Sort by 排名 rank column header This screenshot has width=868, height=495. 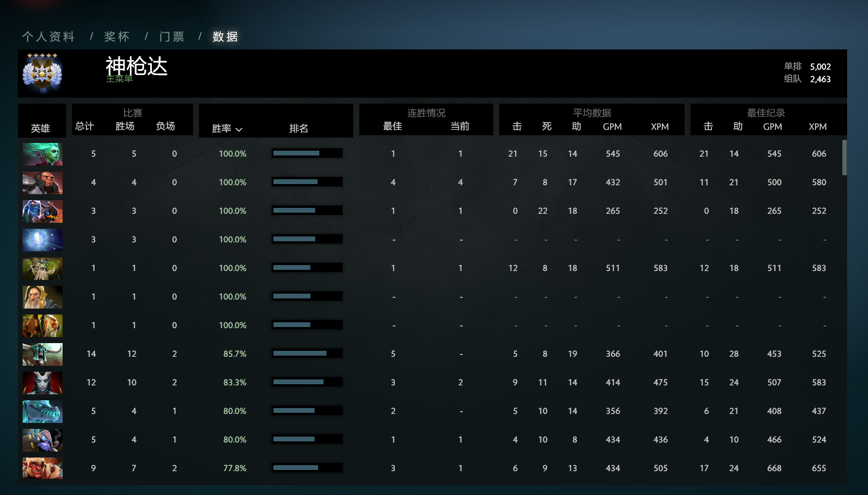[299, 128]
